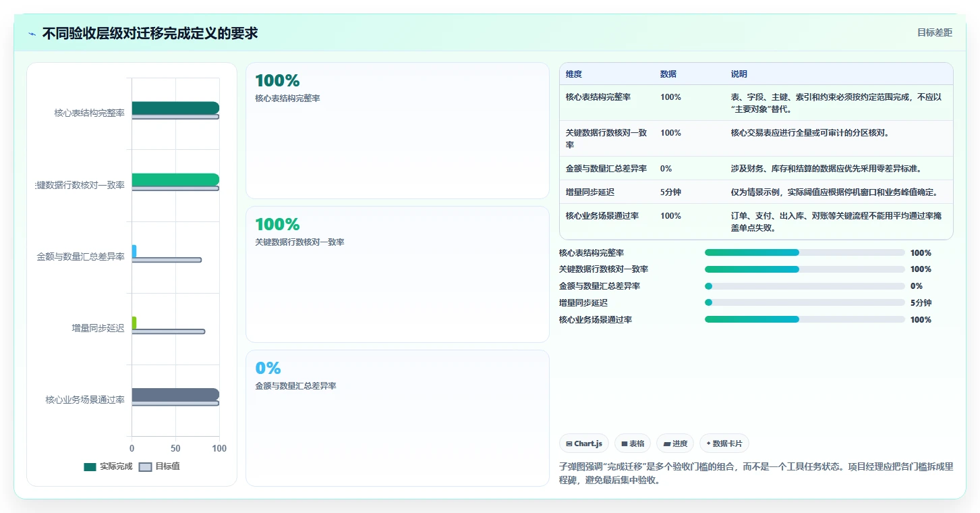Viewport: 980px width, 513px height.
Task: Toggle the 实际完成 legend swatch
Action: point(90,466)
